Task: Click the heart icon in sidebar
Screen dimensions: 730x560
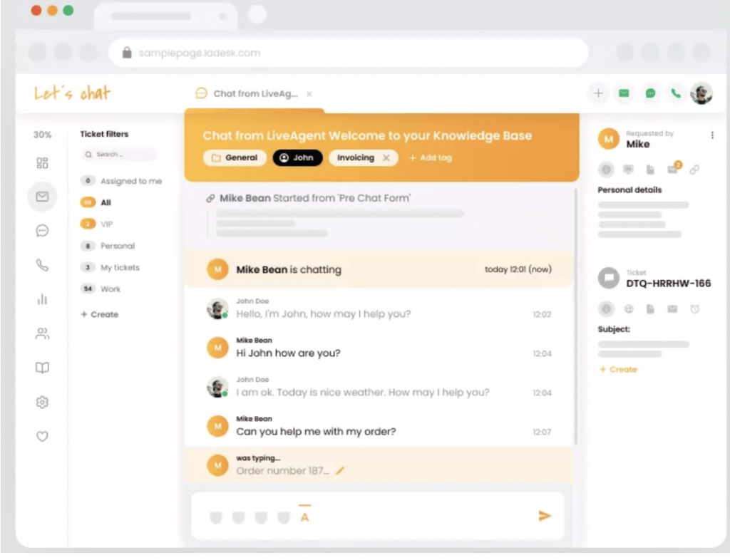Action: coord(42,436)
